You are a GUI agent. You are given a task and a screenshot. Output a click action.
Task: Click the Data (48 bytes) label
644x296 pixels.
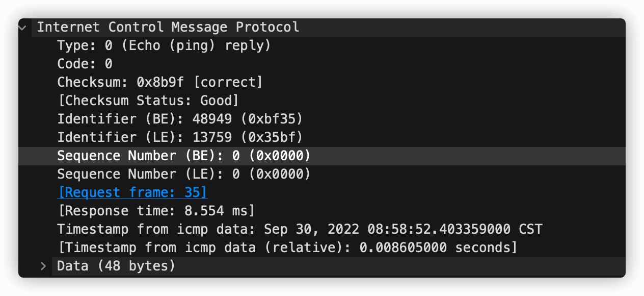pyautogui.click(x=116, y=266)
